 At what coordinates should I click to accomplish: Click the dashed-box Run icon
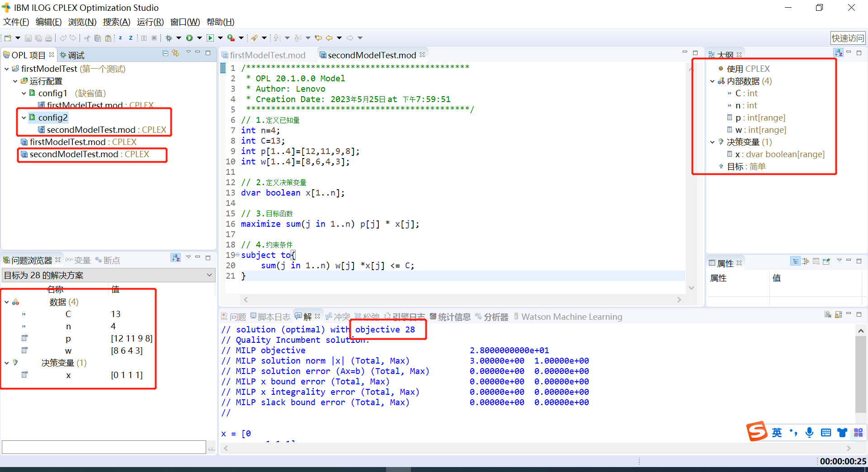pyautogui.click(x=210, y=38)
